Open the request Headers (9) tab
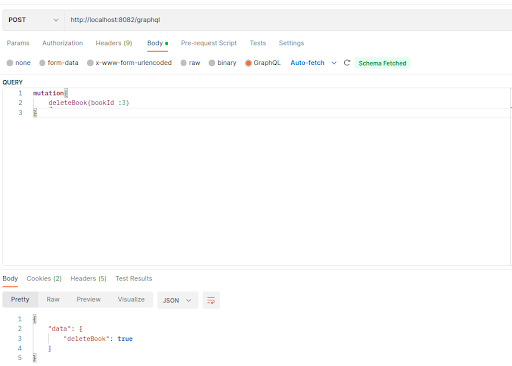This screenshot has height=366, width=512. click(x=114, y=43)
